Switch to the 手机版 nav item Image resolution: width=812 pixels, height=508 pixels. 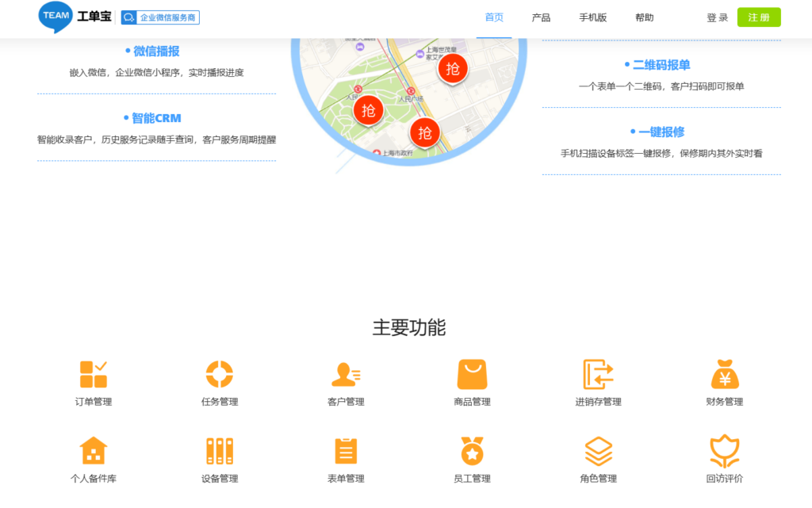click(592, 17)
